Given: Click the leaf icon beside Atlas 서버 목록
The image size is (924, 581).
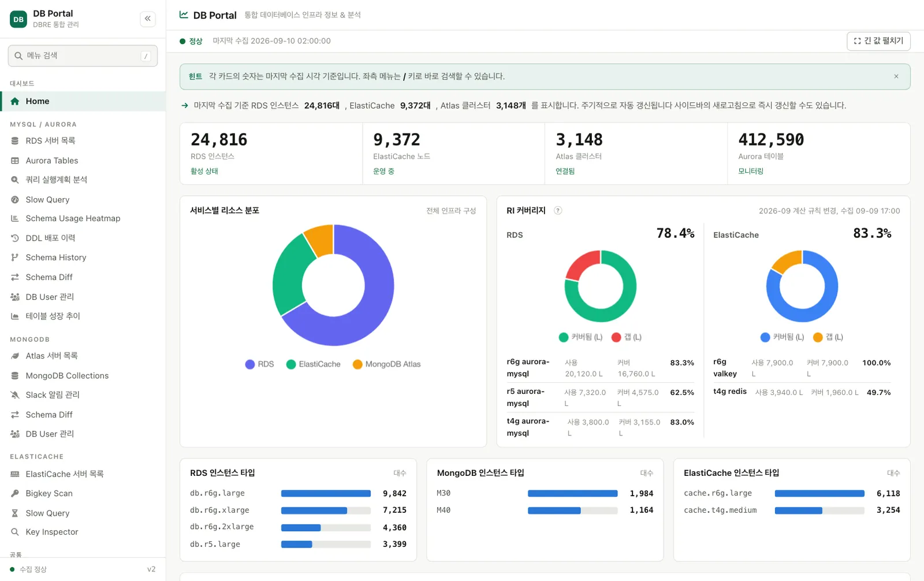Looking at the screenshot, I should [15, 356].
